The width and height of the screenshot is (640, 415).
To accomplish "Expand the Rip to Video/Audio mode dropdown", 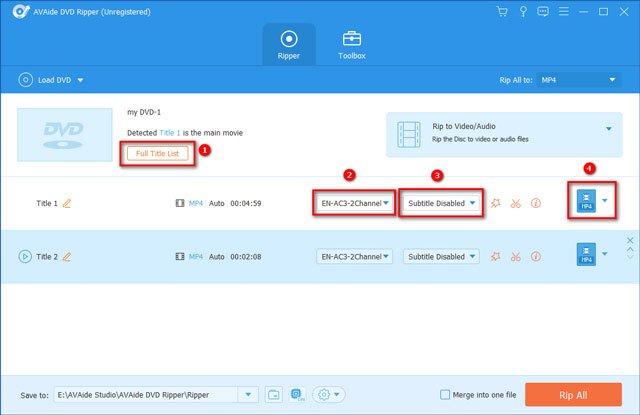I will [x=609, y=129].
